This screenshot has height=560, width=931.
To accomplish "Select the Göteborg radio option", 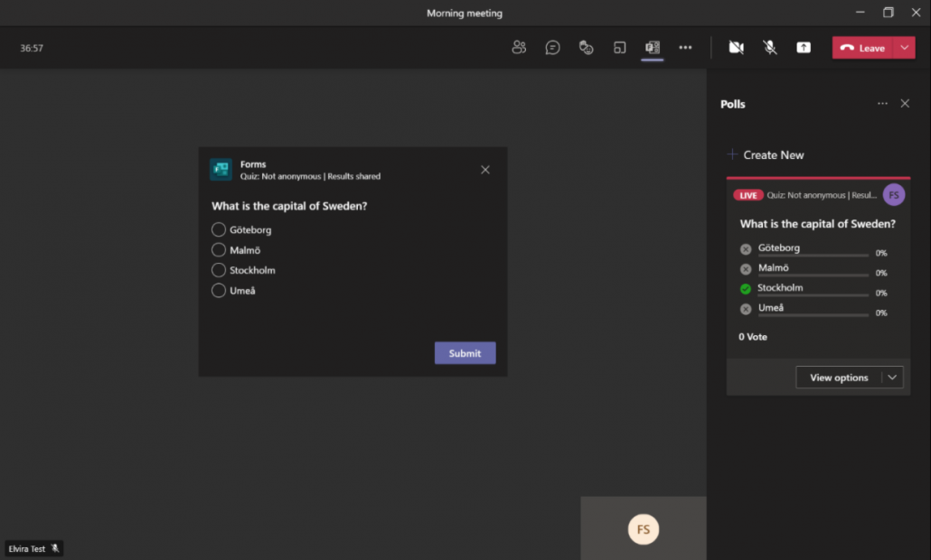I will 219,229.
